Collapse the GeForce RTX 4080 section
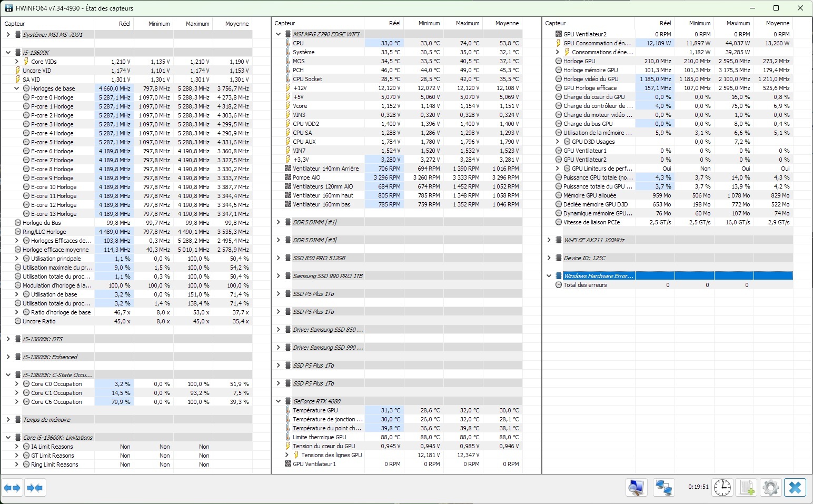 tap(279, 401)
